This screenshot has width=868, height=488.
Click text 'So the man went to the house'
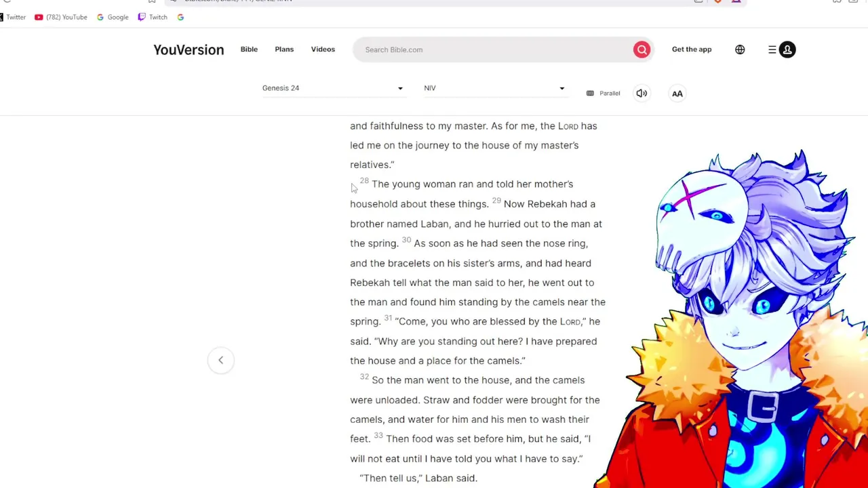[x=440, y=380]
